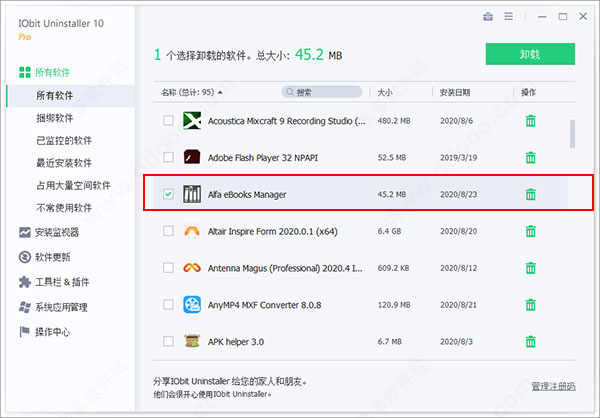
Task: Uncheck the Alfa eBooks Manager checkbox
Action: click(x=168, y=194)
